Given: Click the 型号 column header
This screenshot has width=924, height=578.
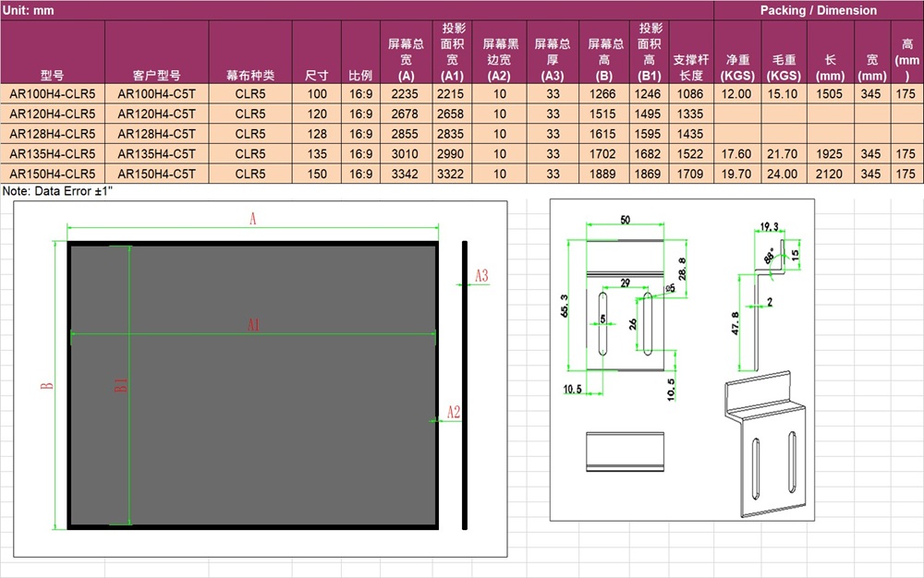Looking at the screenshot, I should click(x=53, y=72).
